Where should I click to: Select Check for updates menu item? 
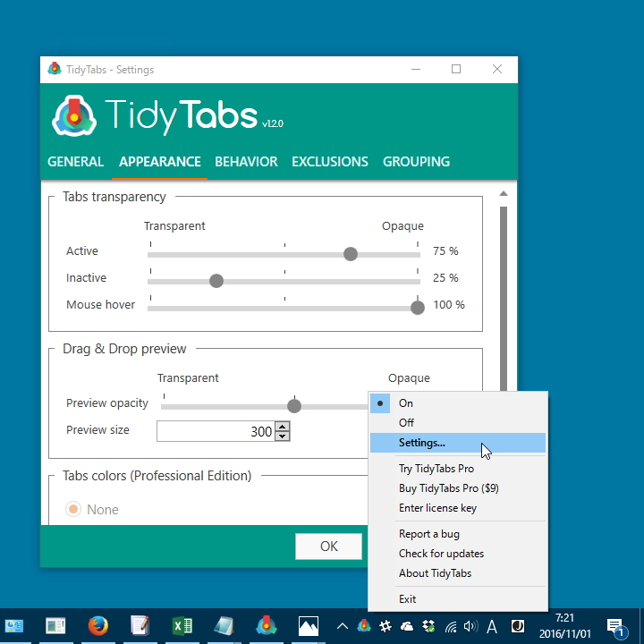point(458,554)
